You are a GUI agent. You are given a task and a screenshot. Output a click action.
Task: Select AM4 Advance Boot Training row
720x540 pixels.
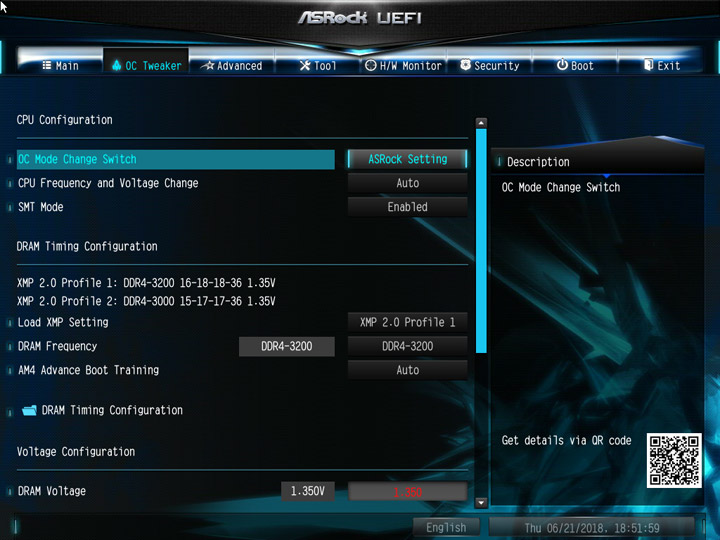(x=175, y=370)
